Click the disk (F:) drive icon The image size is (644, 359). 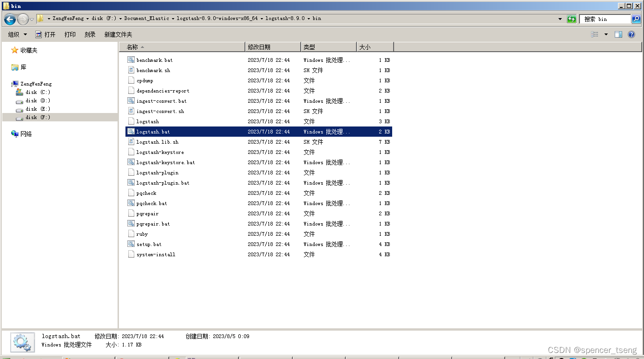(20, 117)
